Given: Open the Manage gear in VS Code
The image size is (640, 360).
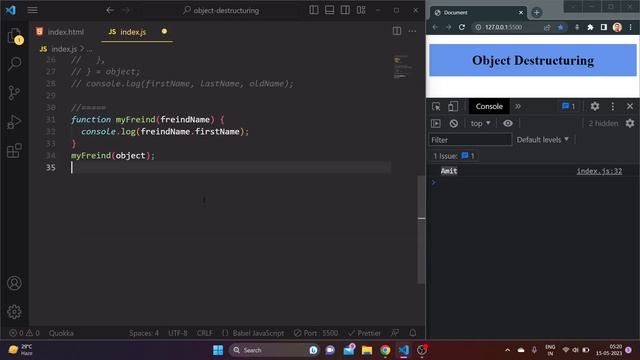Looking at the screenshot, I should point(14,312).
